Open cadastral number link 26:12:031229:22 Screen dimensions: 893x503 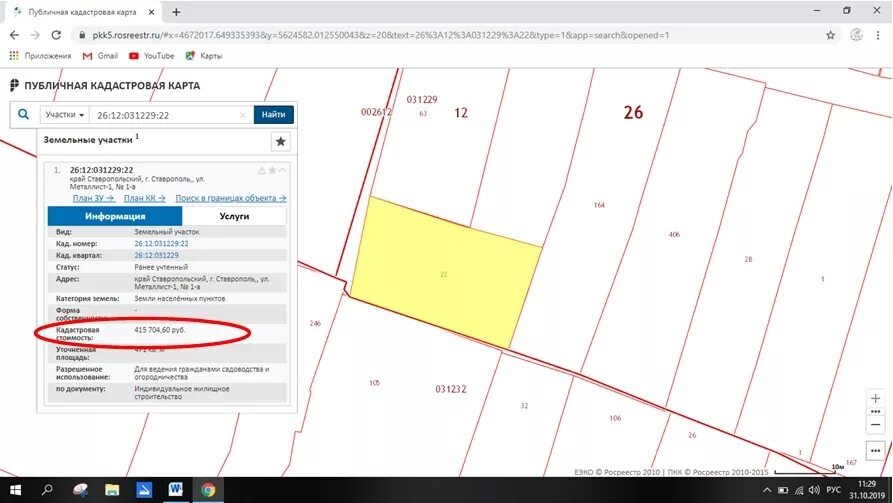click(161, 243)
